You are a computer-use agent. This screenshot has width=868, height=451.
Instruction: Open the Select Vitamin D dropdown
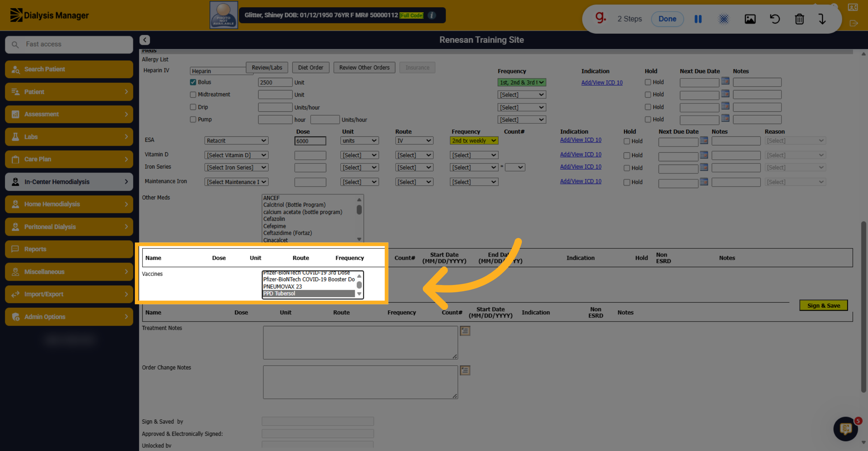236,155
